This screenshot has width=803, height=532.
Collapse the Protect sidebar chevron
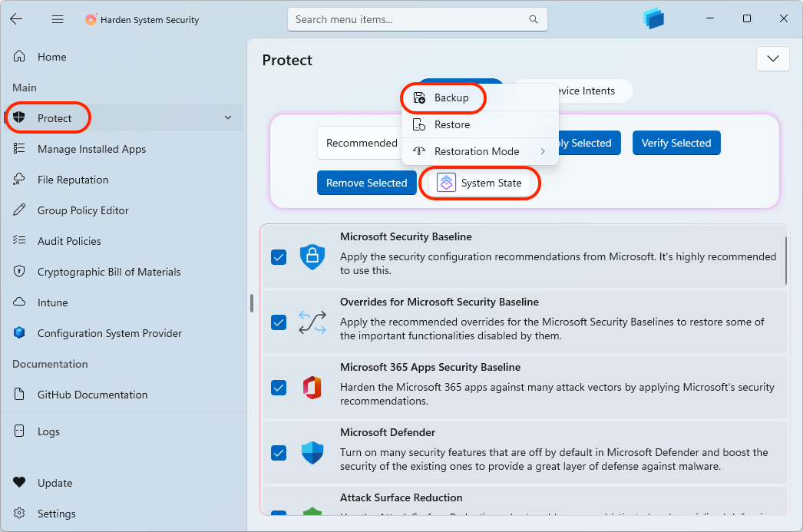[x=228, y=117]
